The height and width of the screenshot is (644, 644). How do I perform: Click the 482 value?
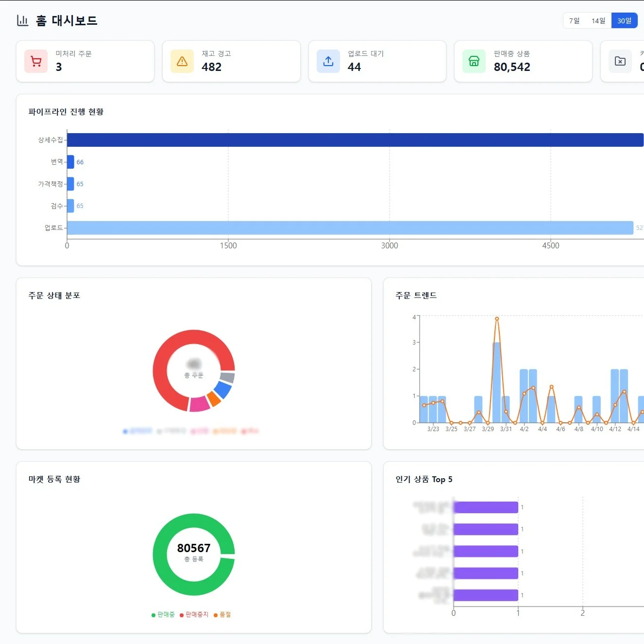[212, 67]
